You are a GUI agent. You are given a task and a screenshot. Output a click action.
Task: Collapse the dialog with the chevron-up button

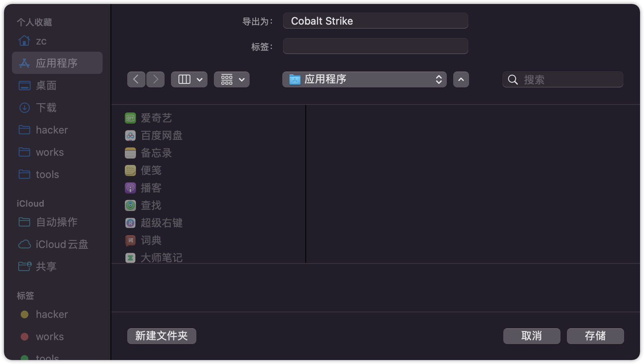pyautogui.click(x=461, y=79)
